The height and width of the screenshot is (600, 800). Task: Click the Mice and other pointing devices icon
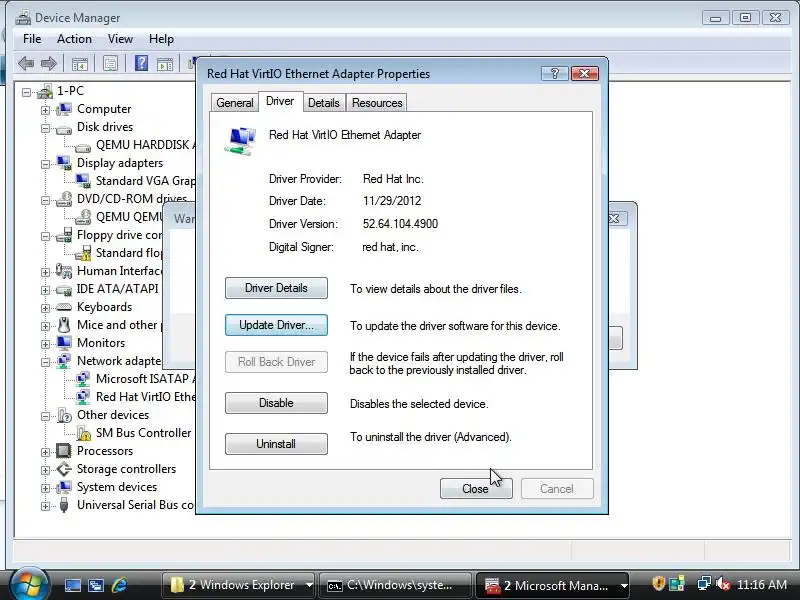click(x=64, y=325)
